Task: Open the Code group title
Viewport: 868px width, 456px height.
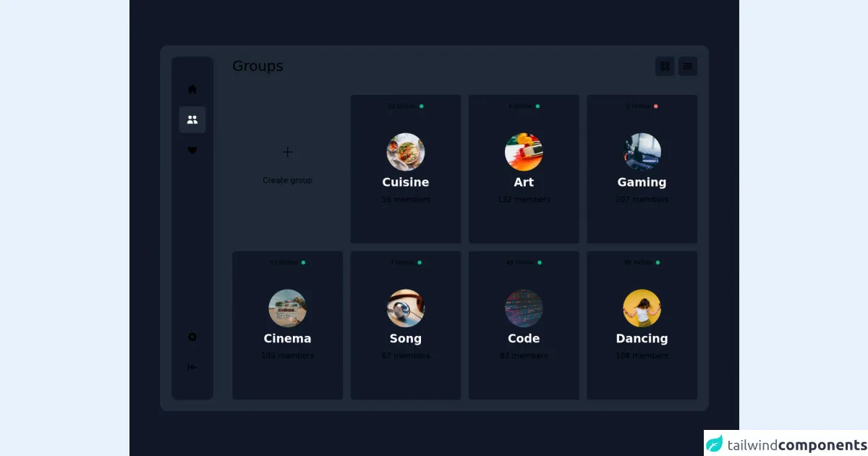Action: tap(524, 339)
